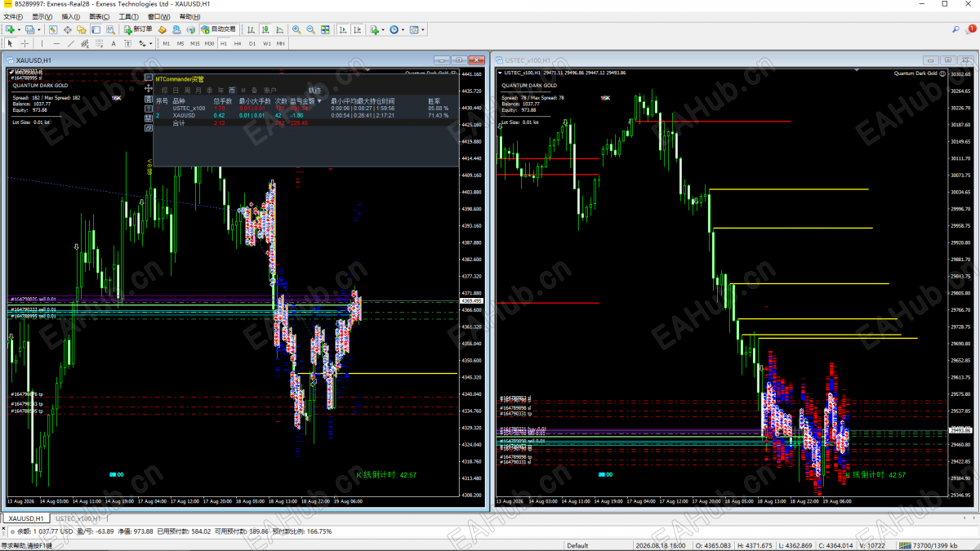
Task: Open the 图表 menu
Action: pos(100,16)
